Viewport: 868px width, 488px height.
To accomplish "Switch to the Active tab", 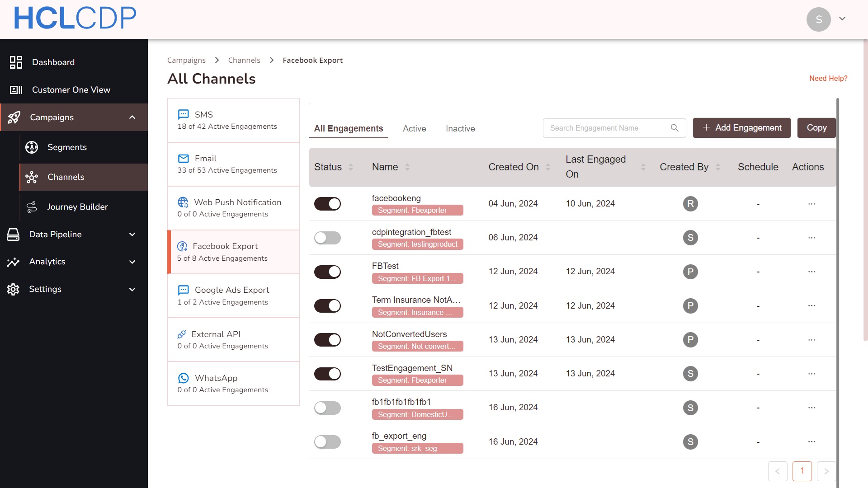I will (x=414, y=129).
